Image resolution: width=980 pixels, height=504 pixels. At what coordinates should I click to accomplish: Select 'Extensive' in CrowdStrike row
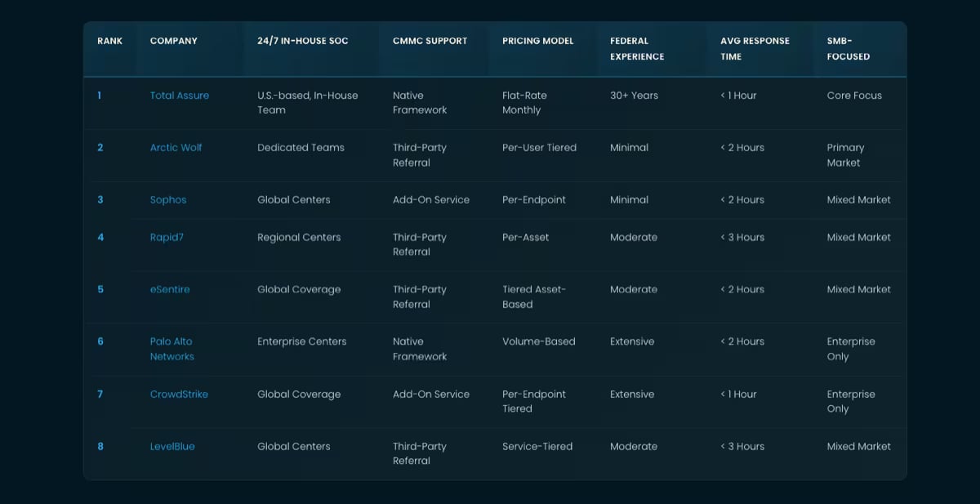[632, 395]
